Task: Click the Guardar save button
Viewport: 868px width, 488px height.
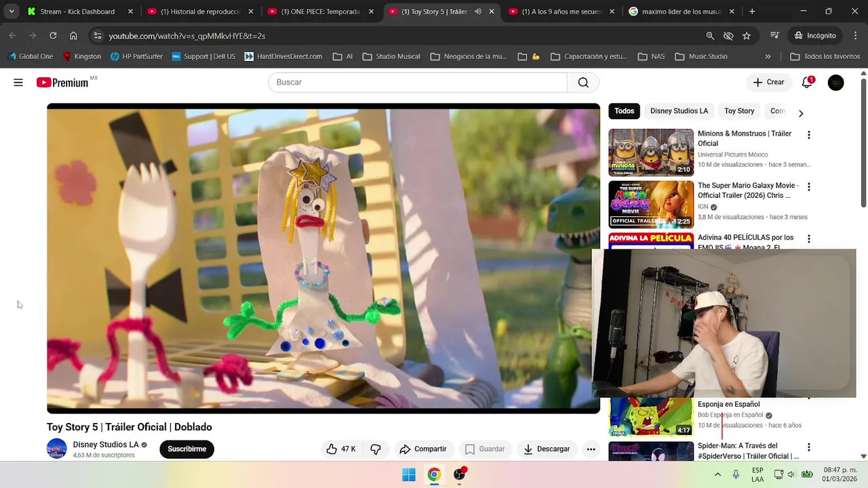Action: point(485,449)
